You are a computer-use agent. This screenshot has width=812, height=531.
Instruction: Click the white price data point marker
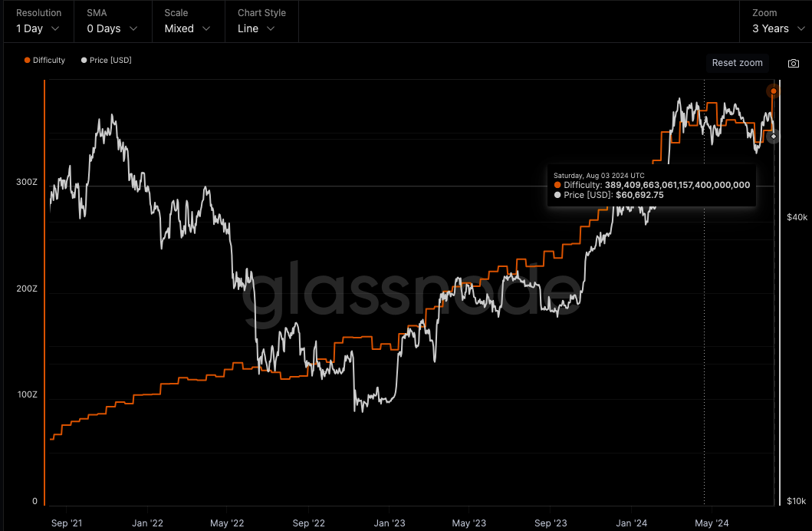pos(773,137)
